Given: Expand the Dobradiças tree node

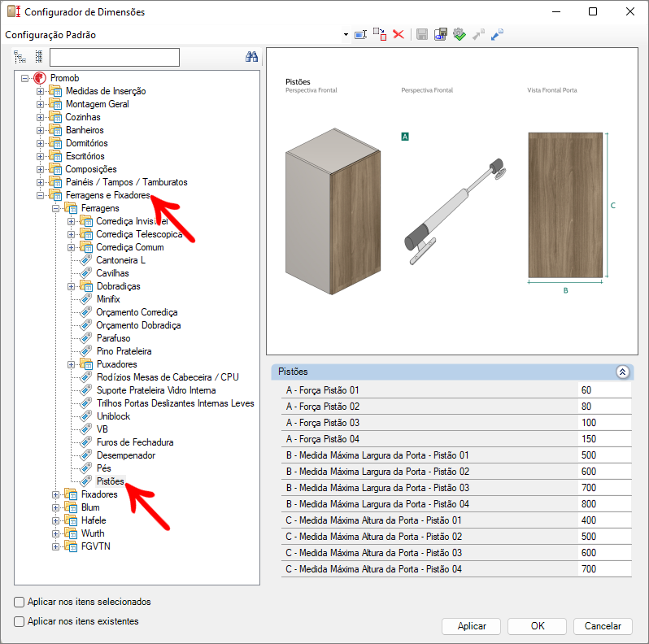Looking at the screenshot, I should 72,286.
